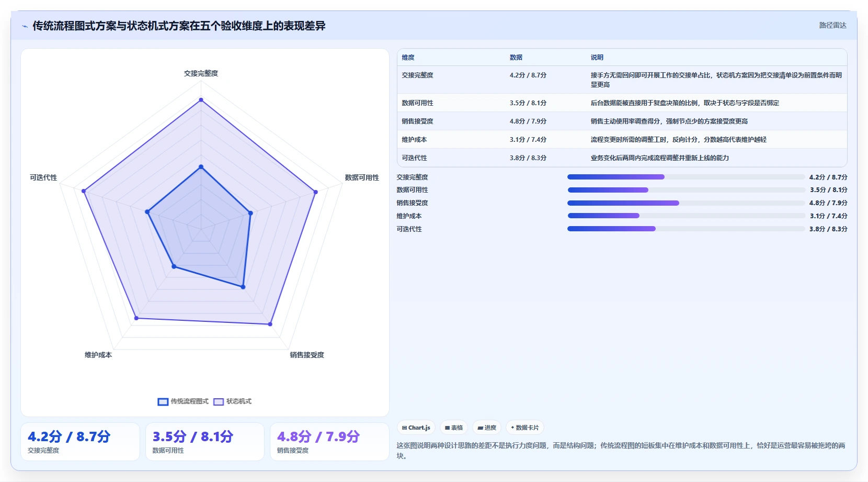The width and height of the screenshot is (868, 482).
Task: Click the 数据可用性 table row name
Action: (x=417, y=103)
